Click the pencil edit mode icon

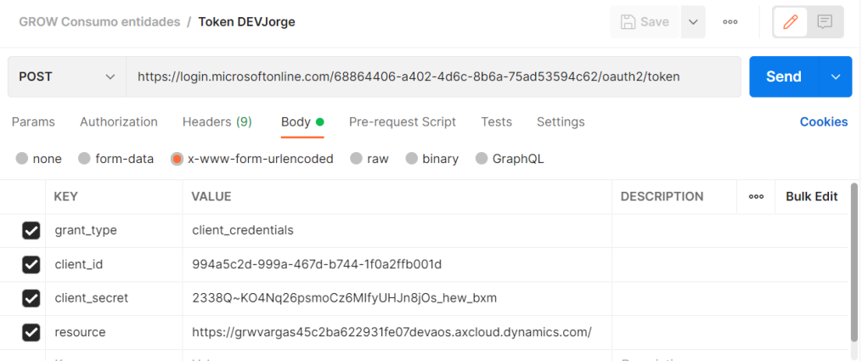[791, 22]
